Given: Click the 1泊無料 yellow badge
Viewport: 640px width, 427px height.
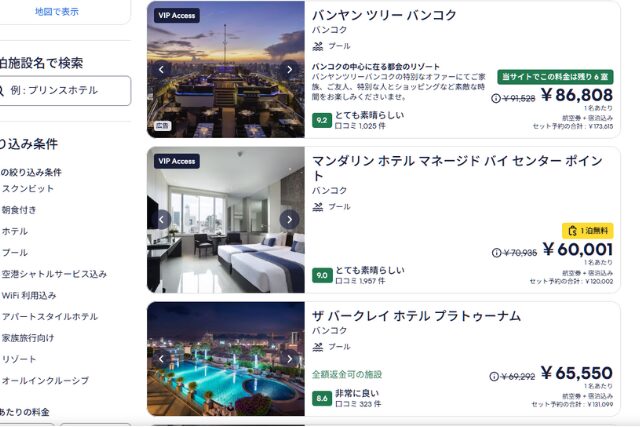Looking at the screenshot, I should click(x=588, y=231).
